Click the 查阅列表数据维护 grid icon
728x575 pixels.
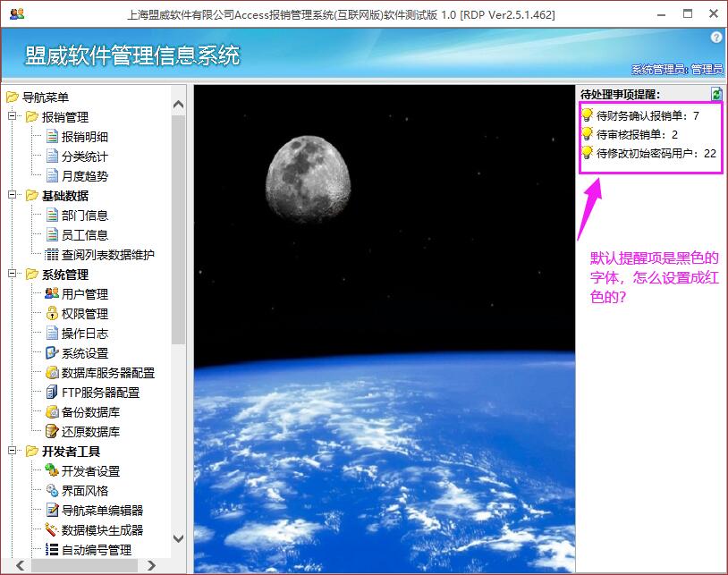[x=52, y=254]
